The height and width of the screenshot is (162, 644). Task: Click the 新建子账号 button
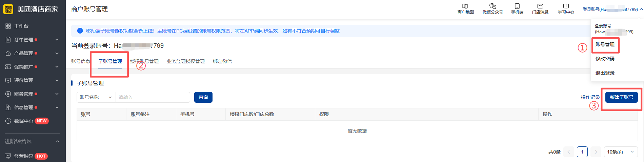[621, 97]
